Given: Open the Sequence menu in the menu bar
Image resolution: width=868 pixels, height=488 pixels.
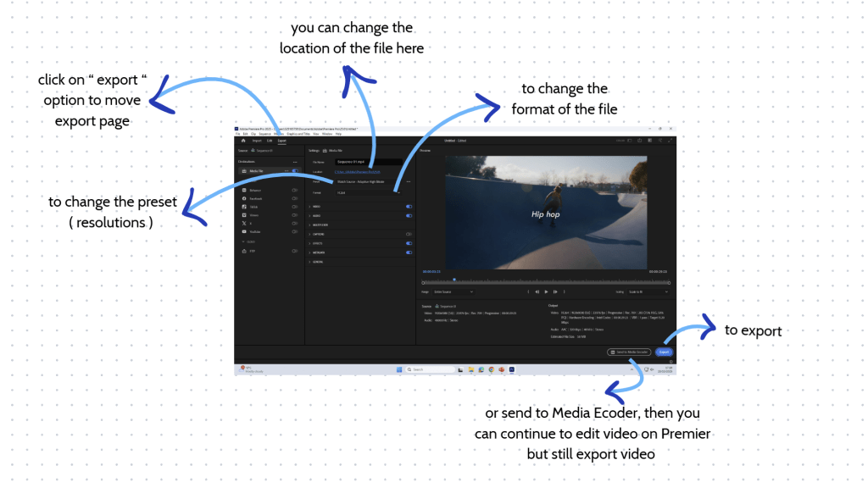Looking at the screenshot, I should click(x=264, y=134).
